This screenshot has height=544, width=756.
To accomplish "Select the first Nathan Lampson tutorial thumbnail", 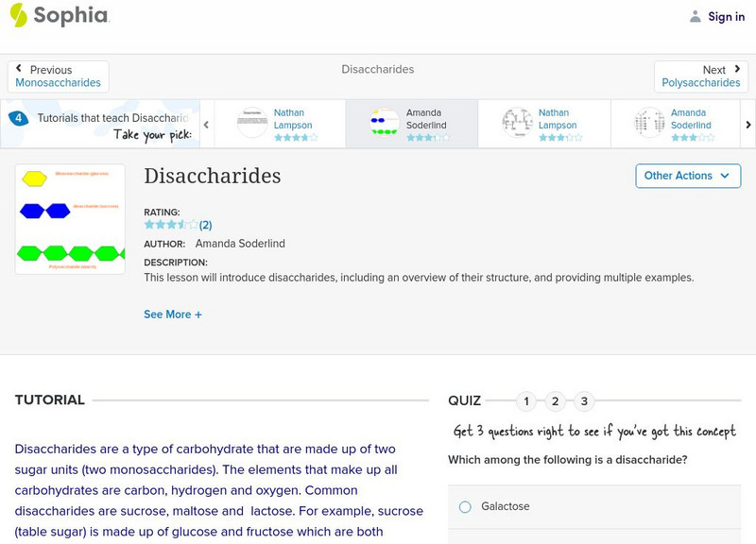I will [252, 124].
